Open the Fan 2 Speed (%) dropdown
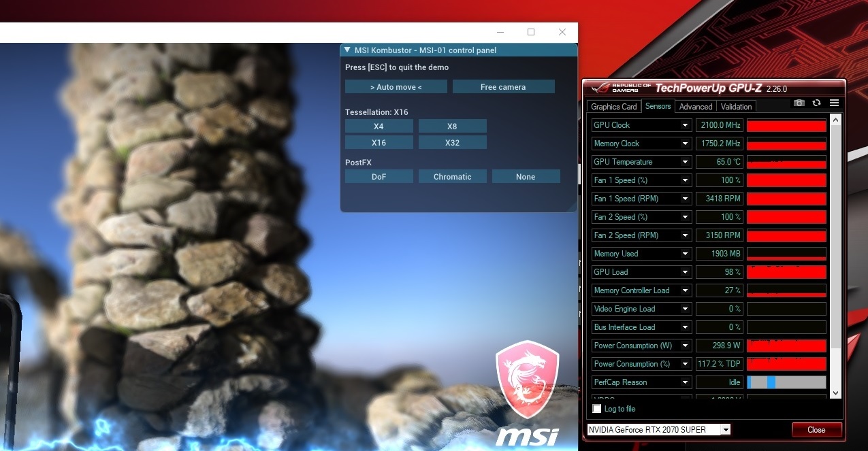The image size is (868, 451). (686, 217)
